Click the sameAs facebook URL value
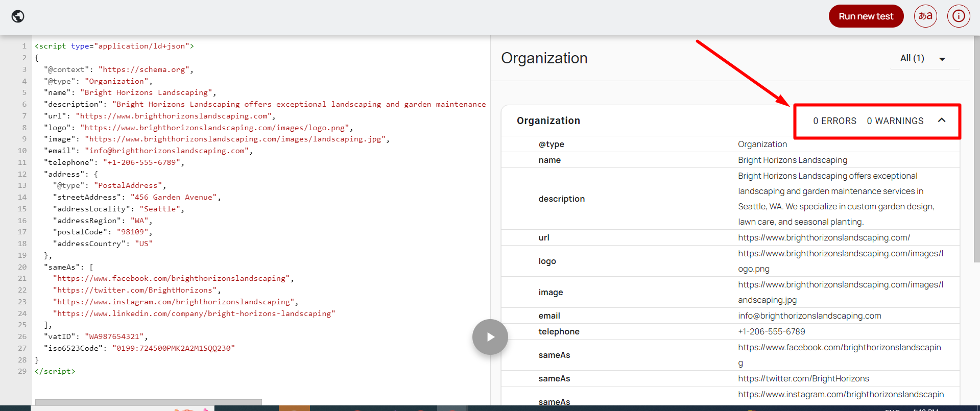This screenshot has width=980, height=411. pyautogui.click(x=840, y=355)
